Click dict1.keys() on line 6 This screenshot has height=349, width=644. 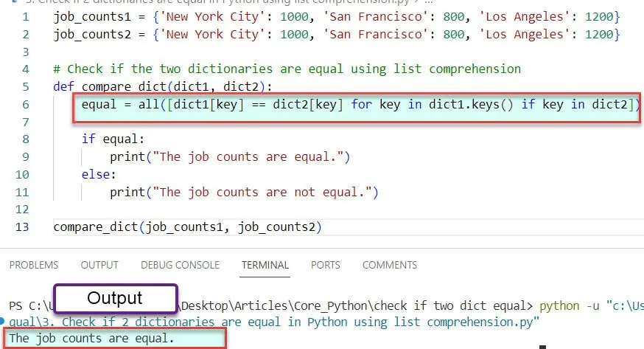click(x=471, y=105)
